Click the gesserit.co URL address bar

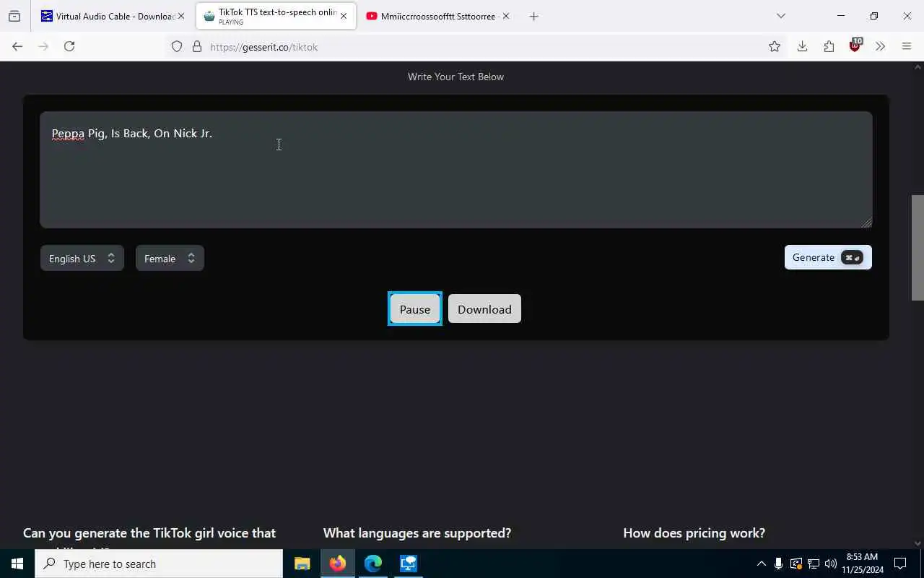point(476,47)
